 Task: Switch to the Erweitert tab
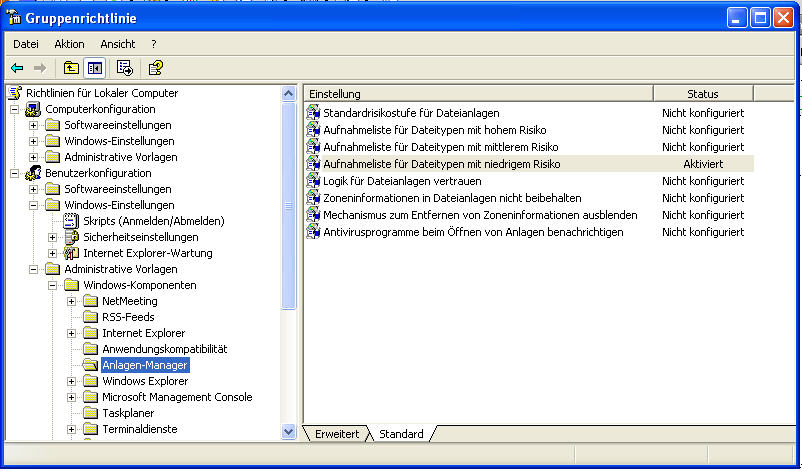[337, 434]
